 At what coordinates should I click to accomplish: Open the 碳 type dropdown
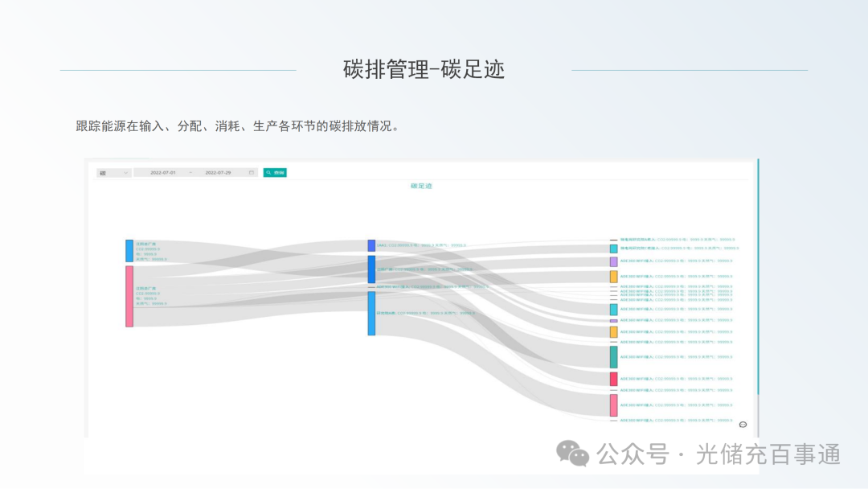tap(113, 173)
